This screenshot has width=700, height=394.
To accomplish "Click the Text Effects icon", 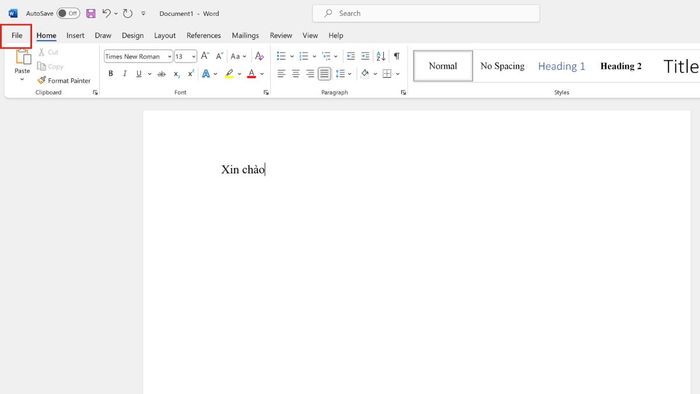I will click(x=206, y=74).
